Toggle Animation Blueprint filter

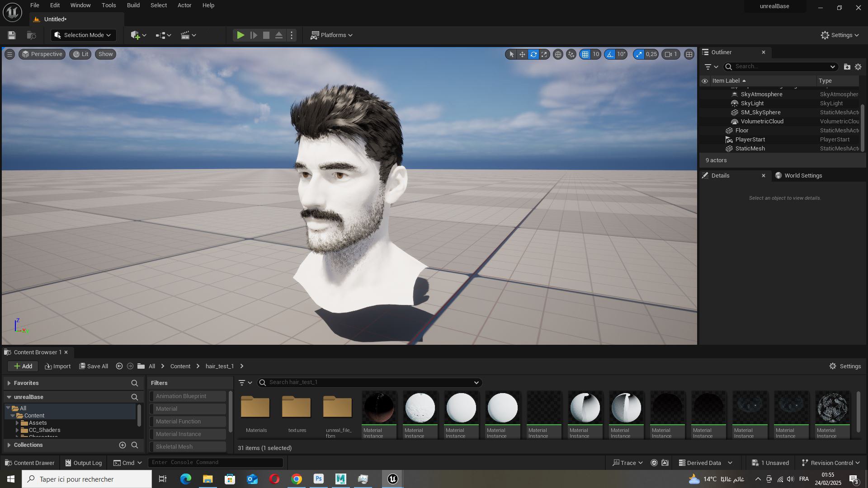(188, 396)
